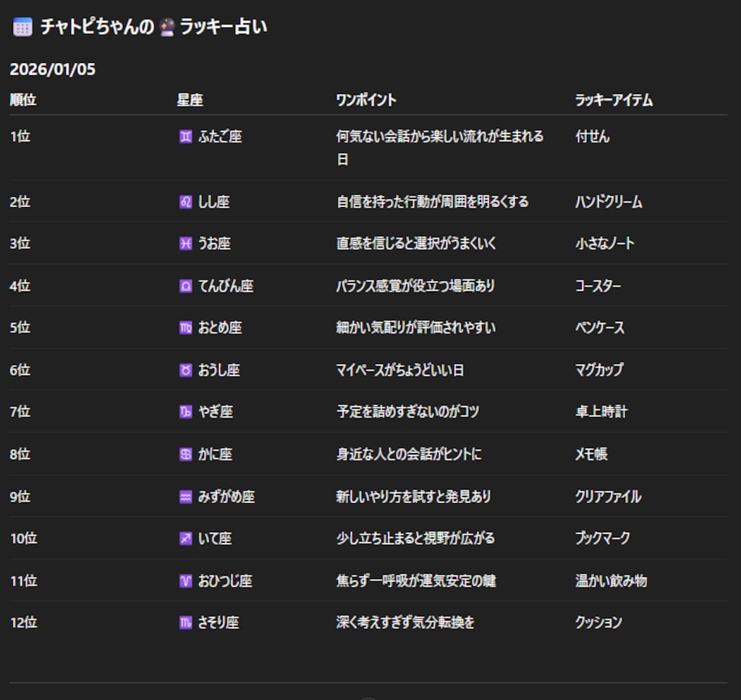Click the ラッキーアイテム column header

614,100
